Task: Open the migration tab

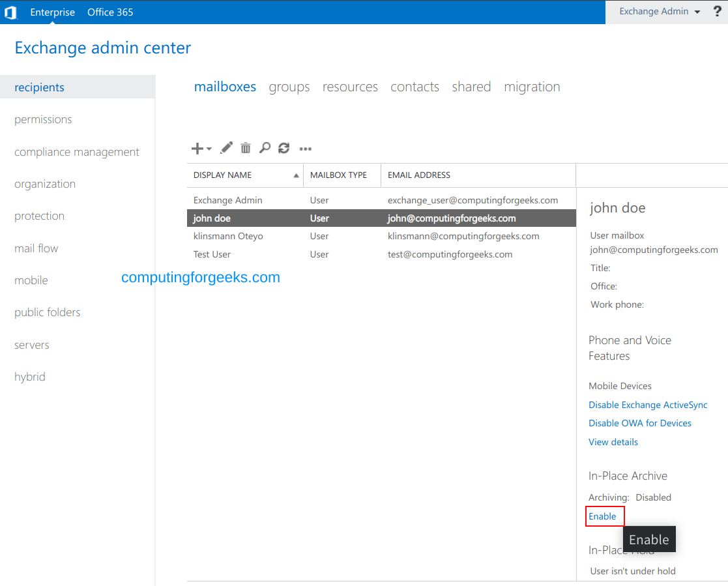Action: pos(532,86)
